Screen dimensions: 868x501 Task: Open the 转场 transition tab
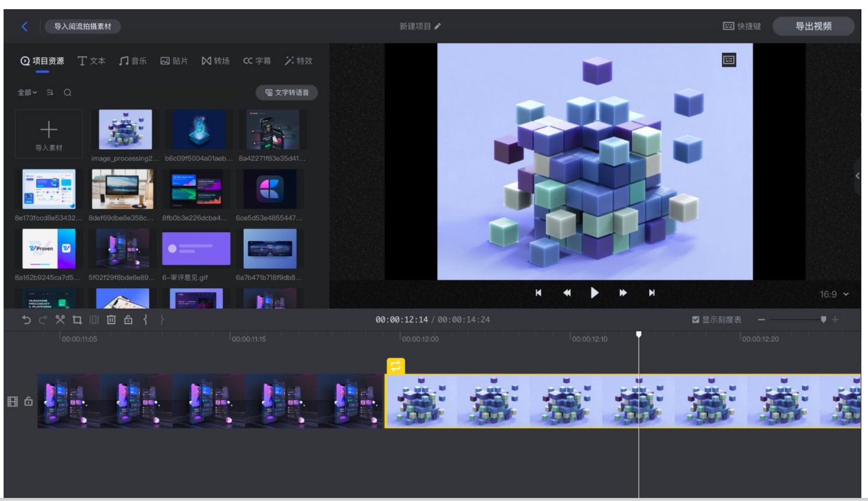click(215, 61)
